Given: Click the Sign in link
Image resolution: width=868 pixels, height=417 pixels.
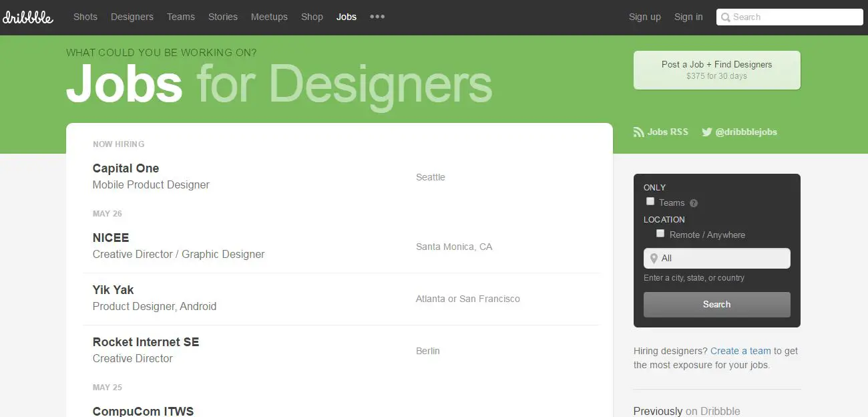Looking at the screenshot, I should coord(688,17).
